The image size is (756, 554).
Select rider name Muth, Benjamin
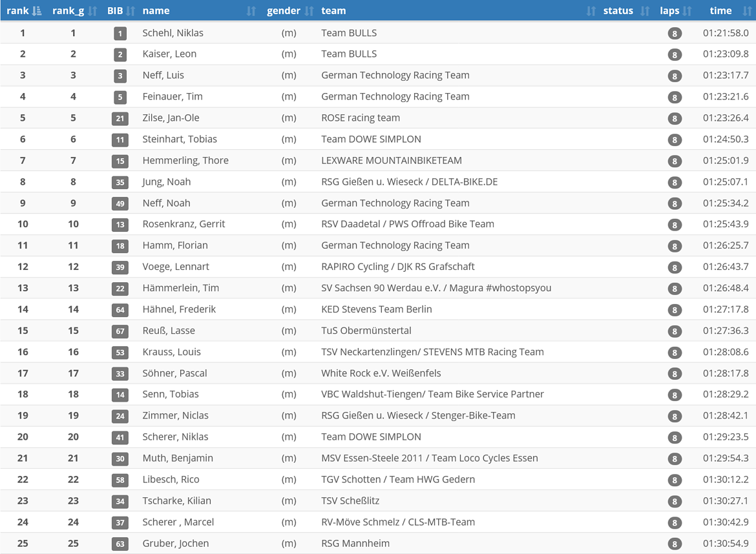pos(178,458)
